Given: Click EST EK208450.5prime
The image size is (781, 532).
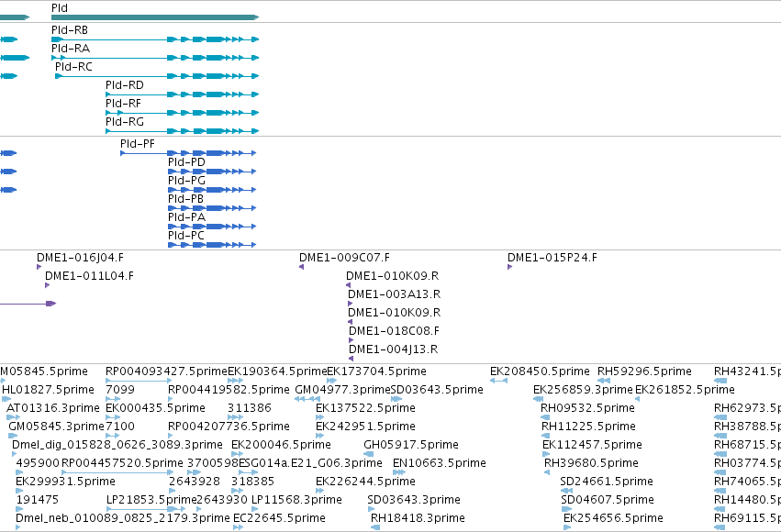Looking at the screenshot, I should click(x=540, y=372).
